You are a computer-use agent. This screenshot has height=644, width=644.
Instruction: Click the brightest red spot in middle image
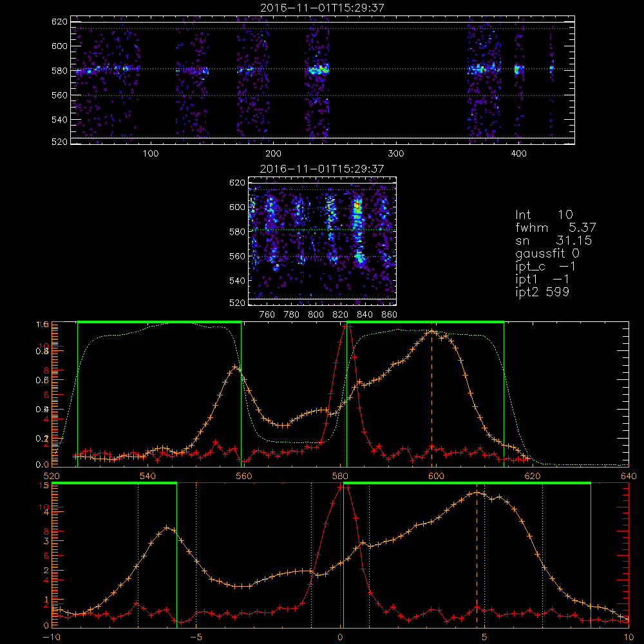tap(357, 206)
